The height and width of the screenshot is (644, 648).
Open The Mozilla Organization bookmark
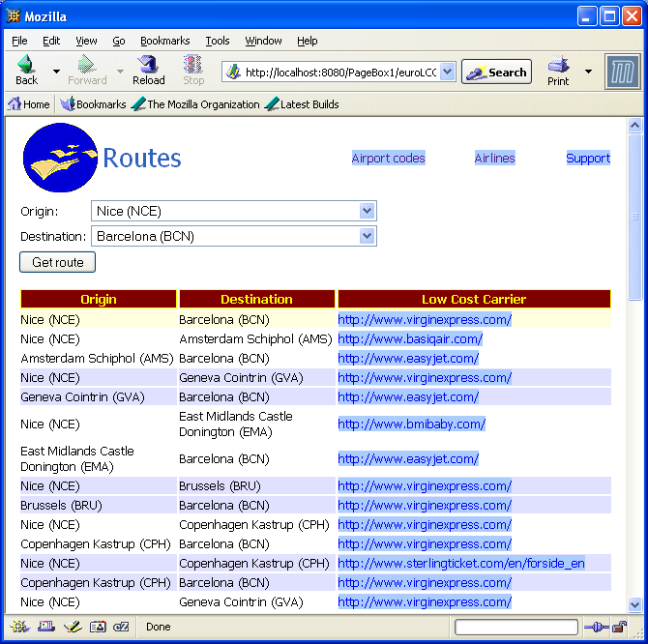click(x=195, y=104)
